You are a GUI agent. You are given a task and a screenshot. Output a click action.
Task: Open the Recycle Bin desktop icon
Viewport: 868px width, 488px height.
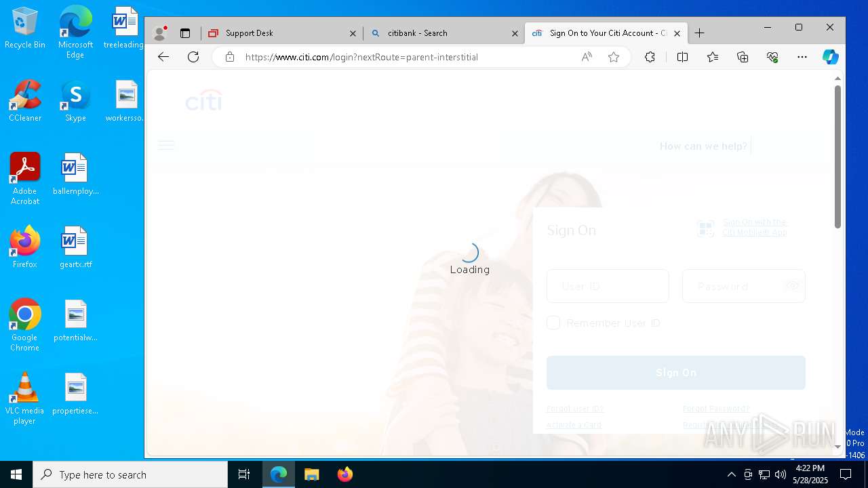25,28
